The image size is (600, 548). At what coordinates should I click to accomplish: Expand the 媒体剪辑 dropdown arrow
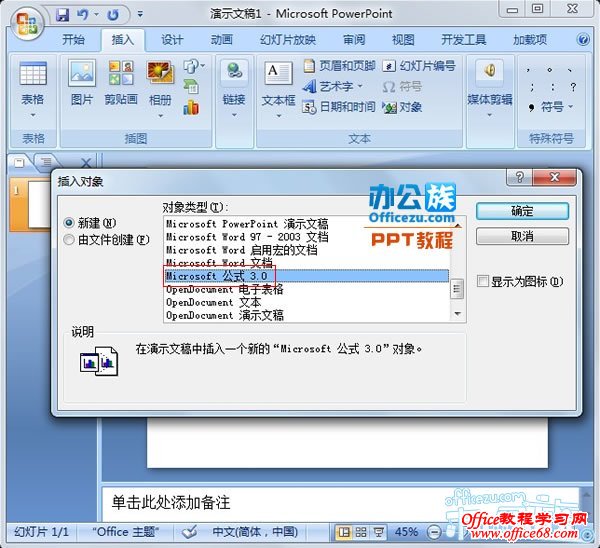pyautogui.click(x=489, y=115)
